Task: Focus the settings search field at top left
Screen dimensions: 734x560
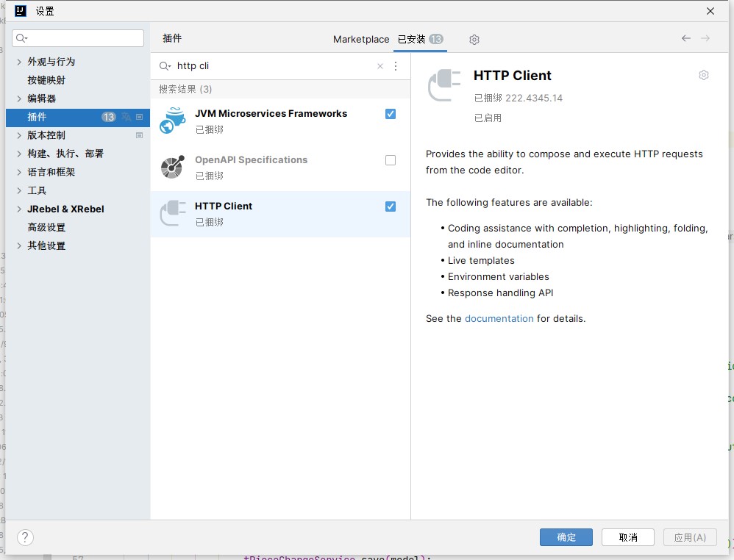Action: [78, 38]
